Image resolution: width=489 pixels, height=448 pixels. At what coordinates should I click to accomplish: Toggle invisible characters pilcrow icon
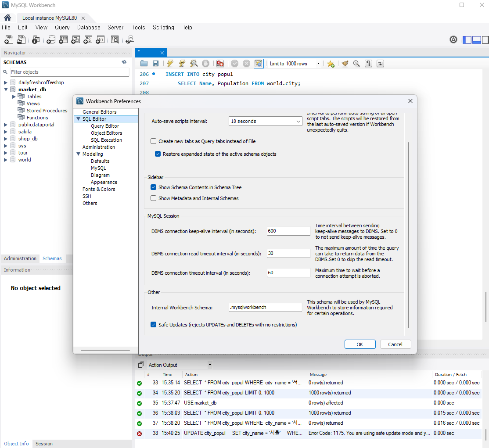tap(369, 64)
